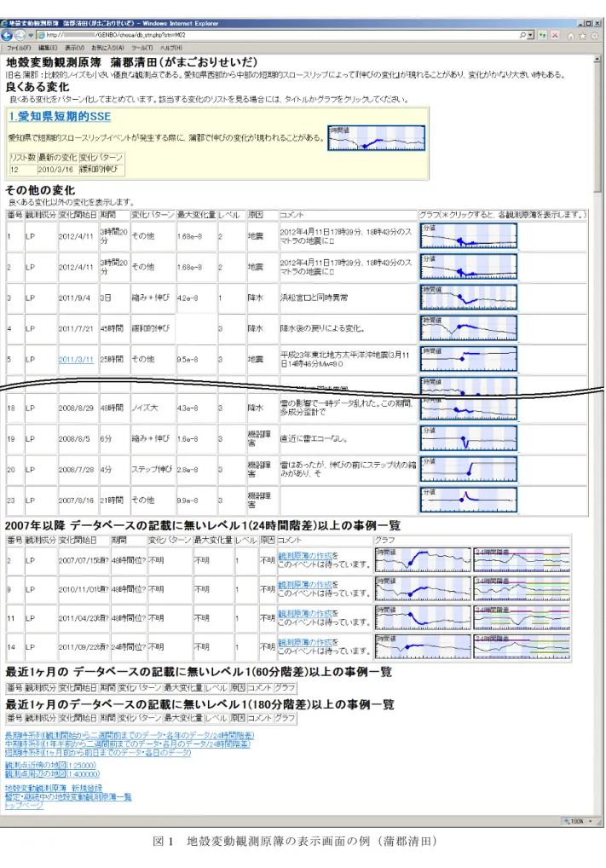Click the 2012/4/11 date cell in row 2
The height and width of the screenshot is (868, 606).
click(77, 267)
